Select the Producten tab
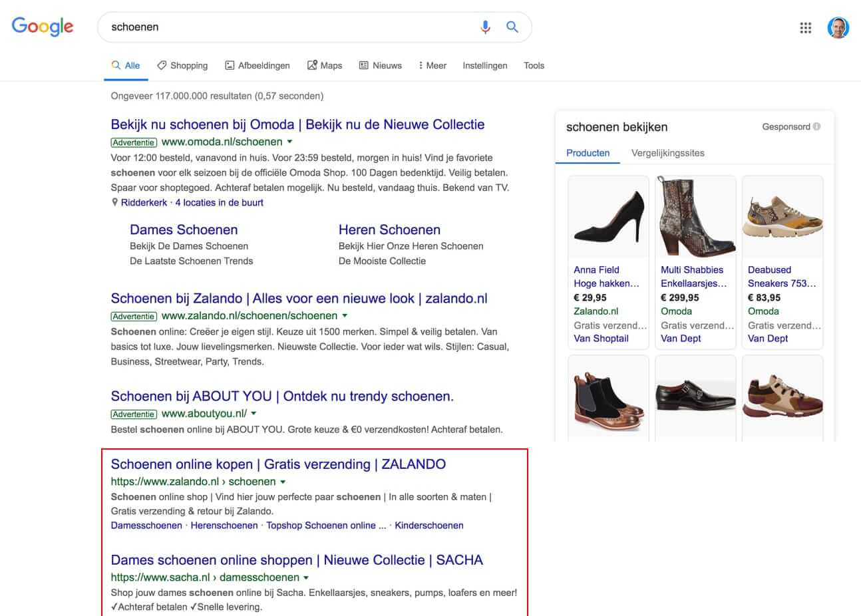Screen dimensions: 861x616 click(588, 153)
